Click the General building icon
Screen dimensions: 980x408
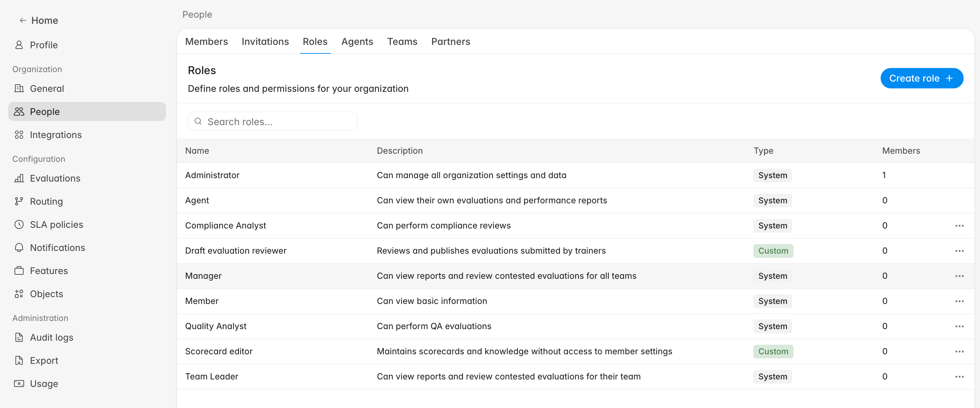point(19,88)
